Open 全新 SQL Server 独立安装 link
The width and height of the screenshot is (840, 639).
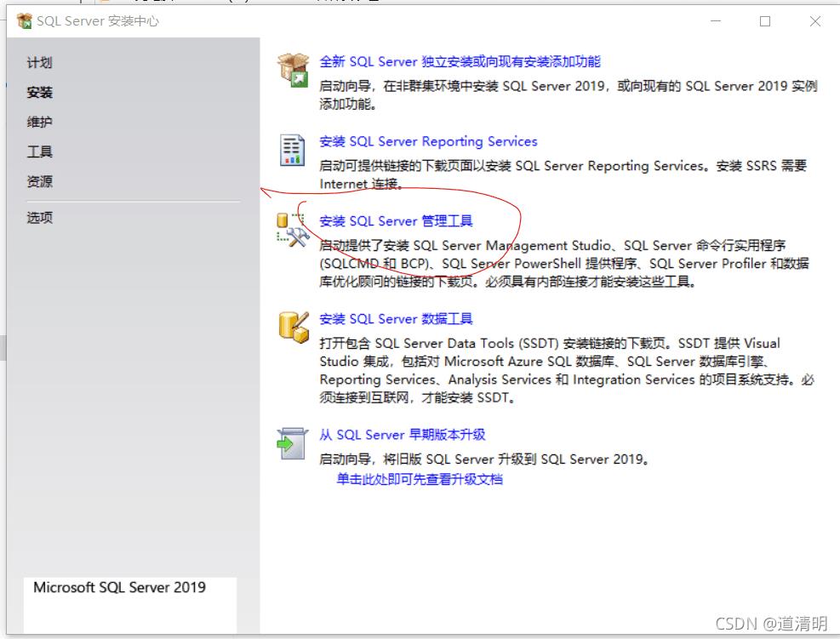460,61
